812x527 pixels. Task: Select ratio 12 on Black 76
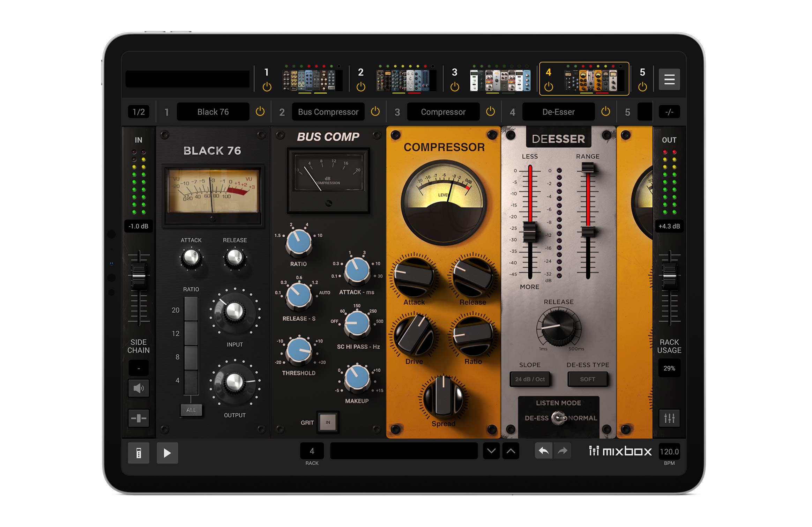tap(191, 333)
